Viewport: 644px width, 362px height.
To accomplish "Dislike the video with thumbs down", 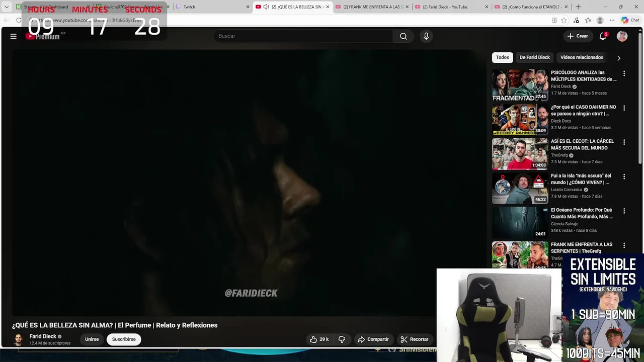I will [x=342, y=339].
